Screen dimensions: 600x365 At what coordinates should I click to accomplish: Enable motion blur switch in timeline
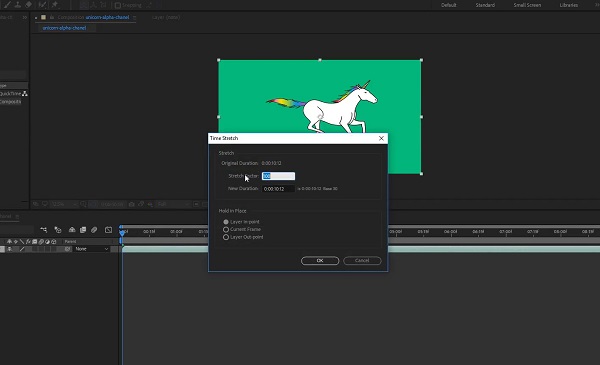pyautogui.click(x=94, y=230)
